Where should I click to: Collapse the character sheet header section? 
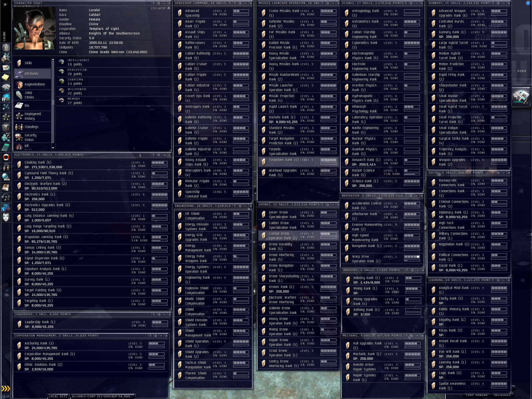pos(161,8)
